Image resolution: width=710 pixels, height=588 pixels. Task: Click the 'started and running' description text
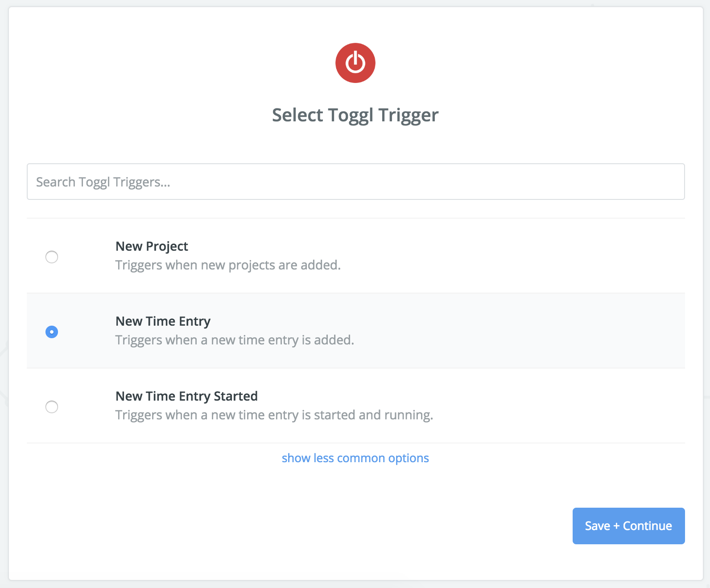pos(274,415)
